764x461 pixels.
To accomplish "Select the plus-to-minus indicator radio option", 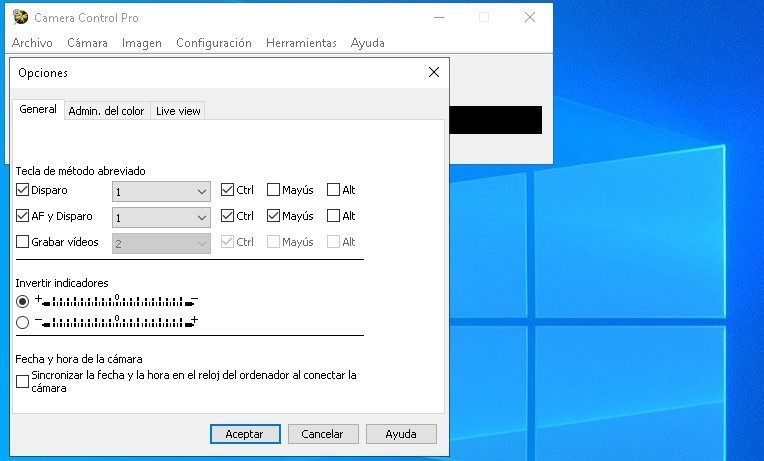I will 22,302.
